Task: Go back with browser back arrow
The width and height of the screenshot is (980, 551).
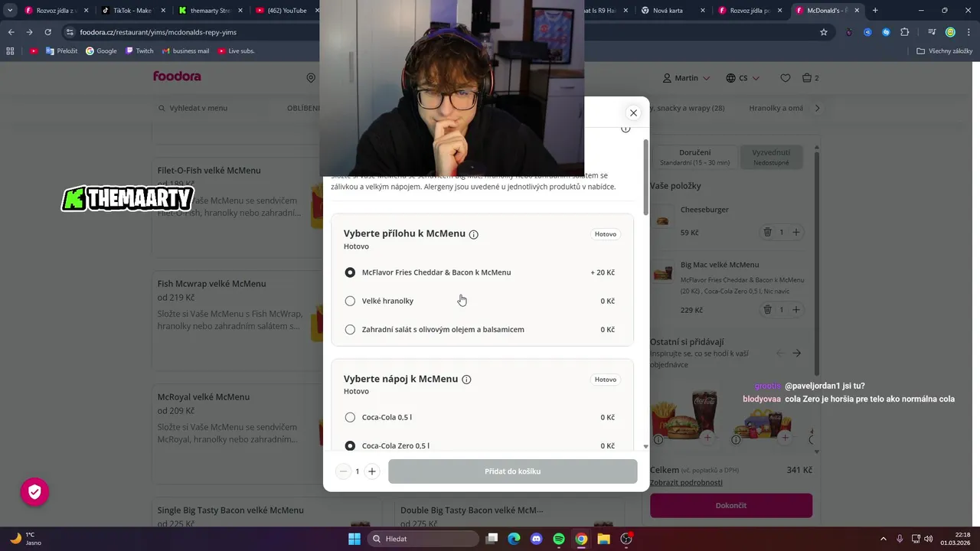Action: [11, 32]
